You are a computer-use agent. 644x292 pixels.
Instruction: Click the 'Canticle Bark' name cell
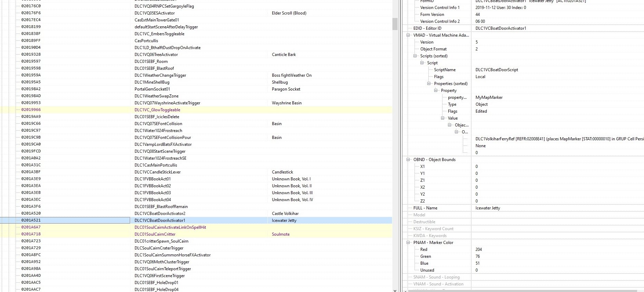click(x=284, y=55)
